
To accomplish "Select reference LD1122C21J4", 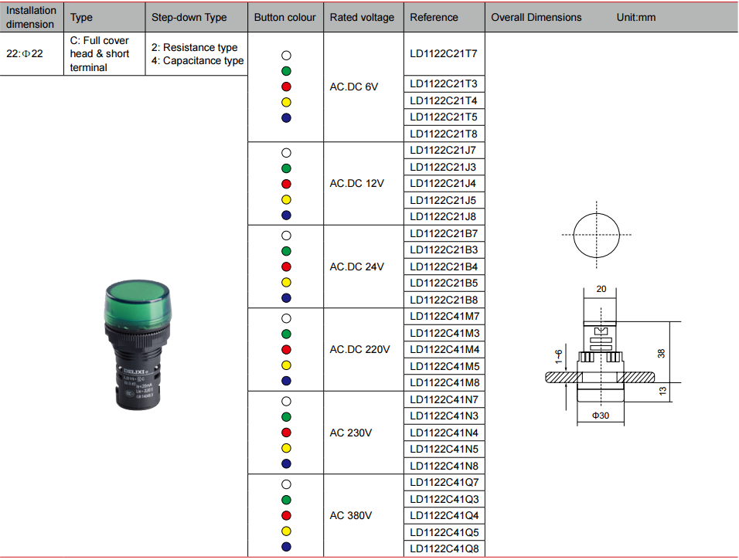I will coord(444,184).
